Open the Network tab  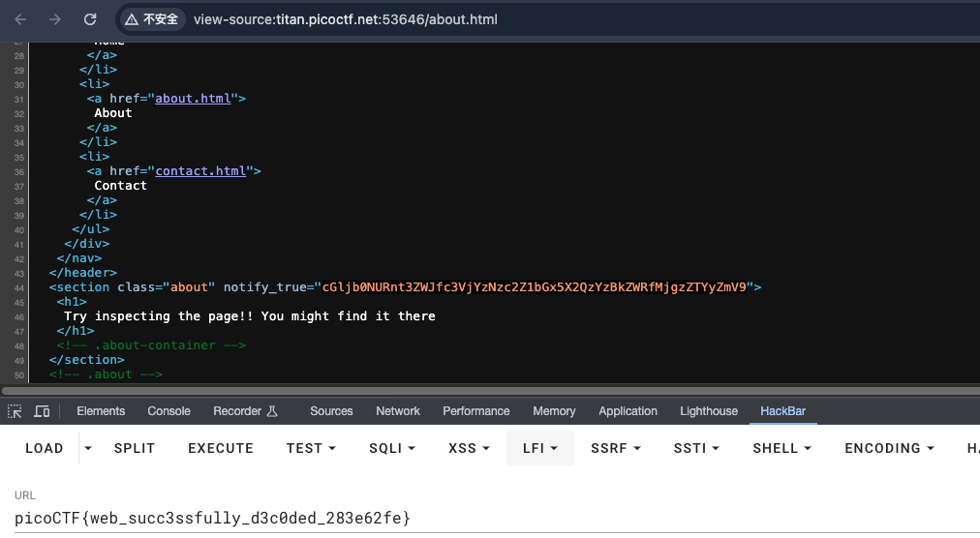coord(398,411)
